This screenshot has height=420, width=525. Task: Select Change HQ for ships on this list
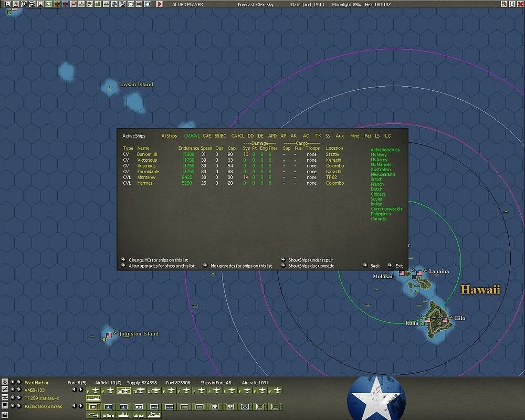(x=158, y=260)
